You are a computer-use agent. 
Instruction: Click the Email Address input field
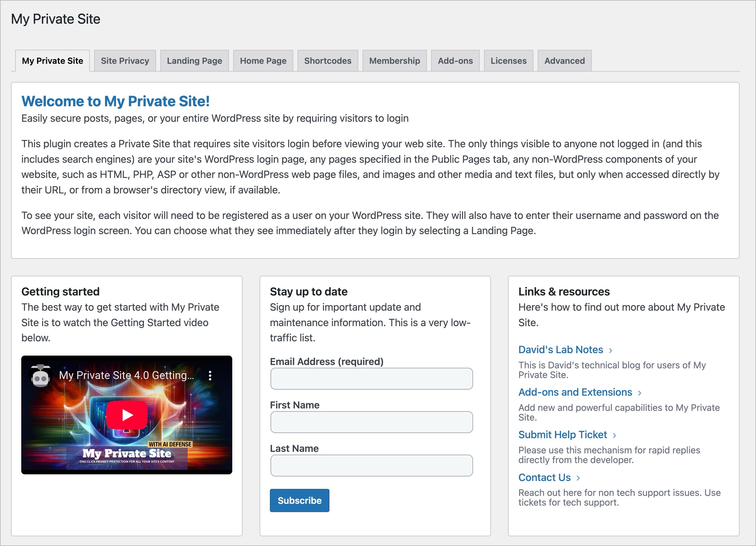[x=371, y=379]
